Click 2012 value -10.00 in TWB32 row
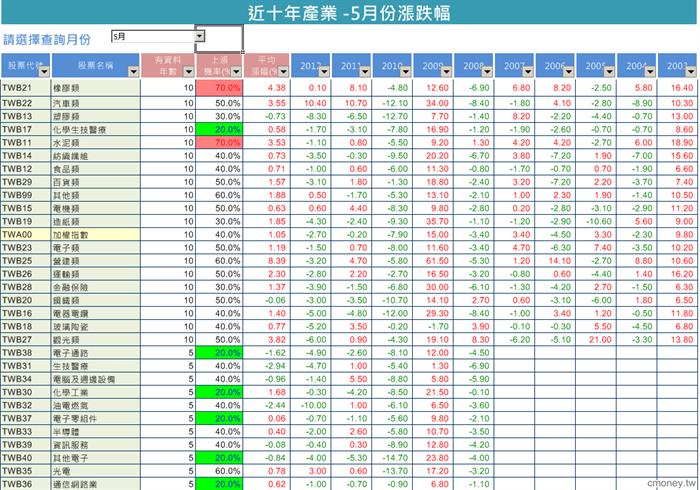The width and height of the screenshot is (700, 490). (313, 405)
